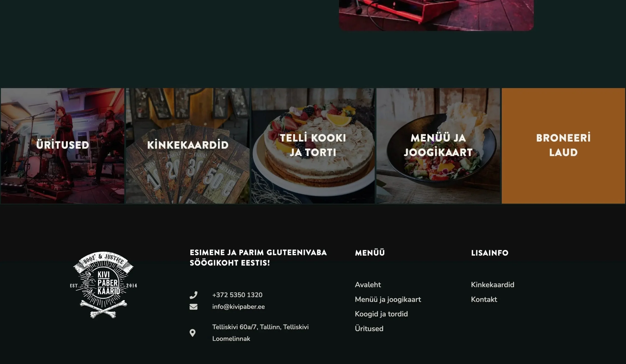626x364 pixels.
Task: Click the info@kivipaber.ee email link
Action: [238, 307]
